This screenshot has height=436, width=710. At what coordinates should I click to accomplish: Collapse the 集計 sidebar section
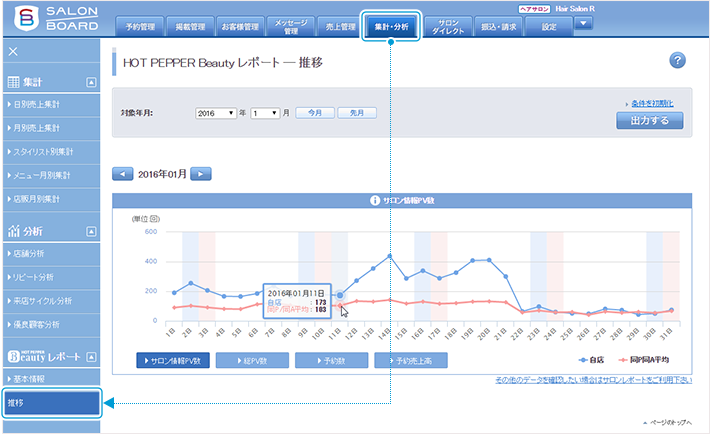tap(91, 82)
